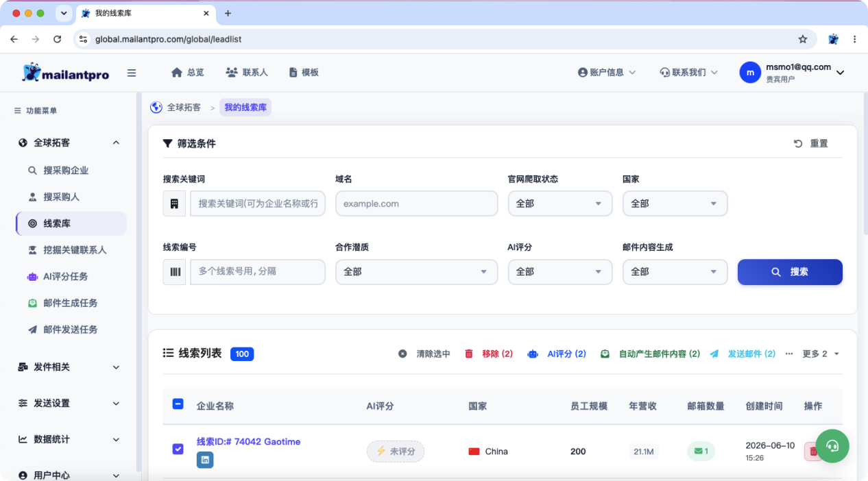
Task: Click the green headset support bubble
Action: pos(832,446)
